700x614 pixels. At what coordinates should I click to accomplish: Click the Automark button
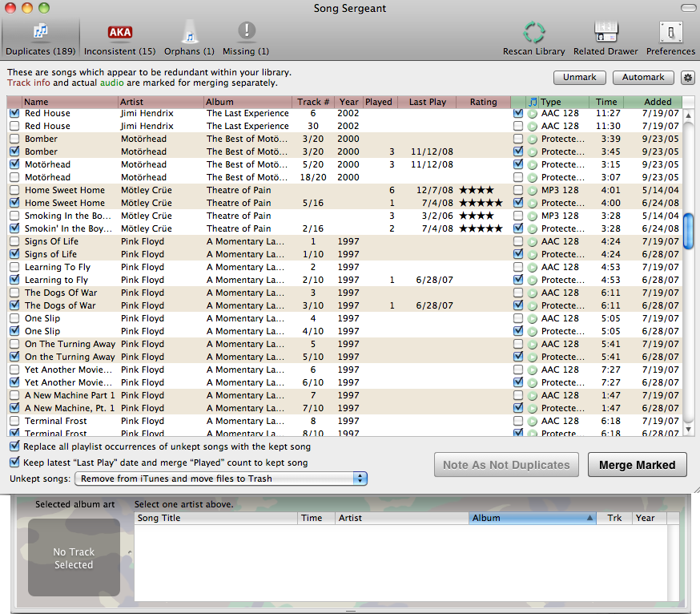coord(643,77)
